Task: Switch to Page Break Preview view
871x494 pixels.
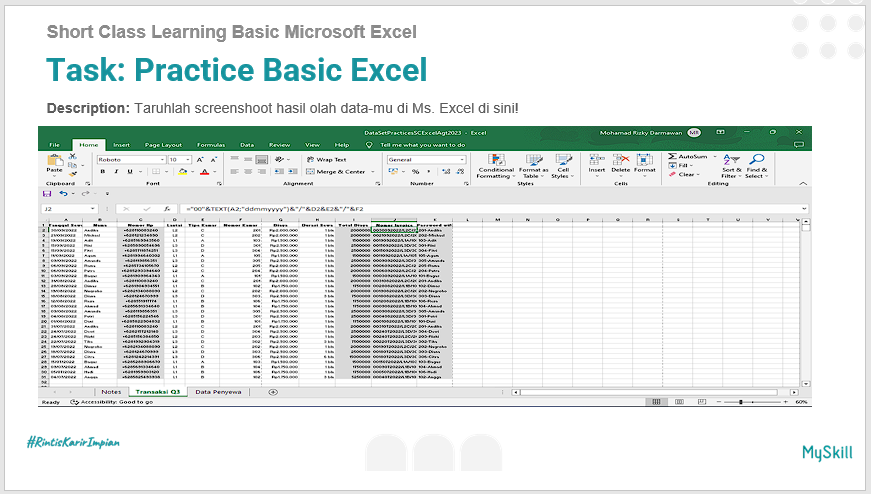Action: coord(702,401)
